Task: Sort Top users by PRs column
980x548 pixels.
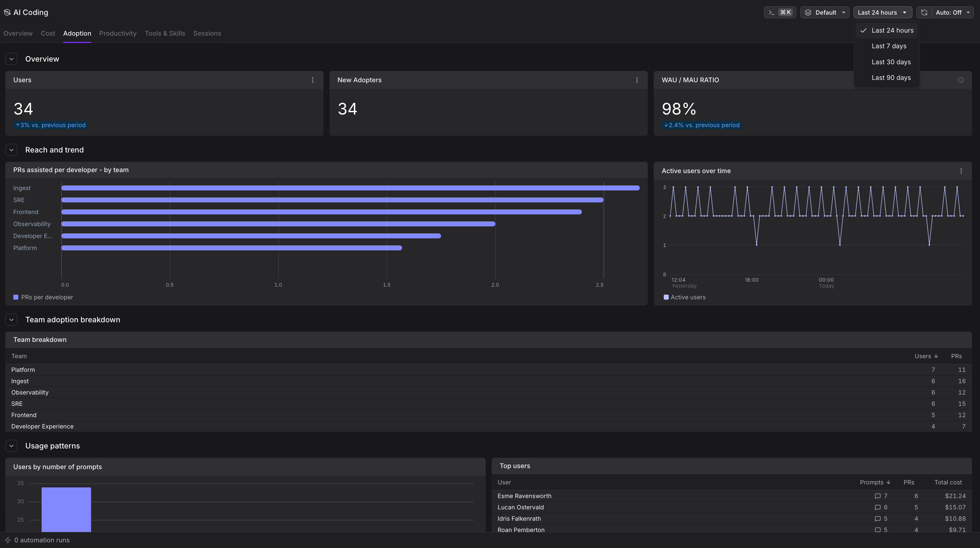Action: point(909,482)
